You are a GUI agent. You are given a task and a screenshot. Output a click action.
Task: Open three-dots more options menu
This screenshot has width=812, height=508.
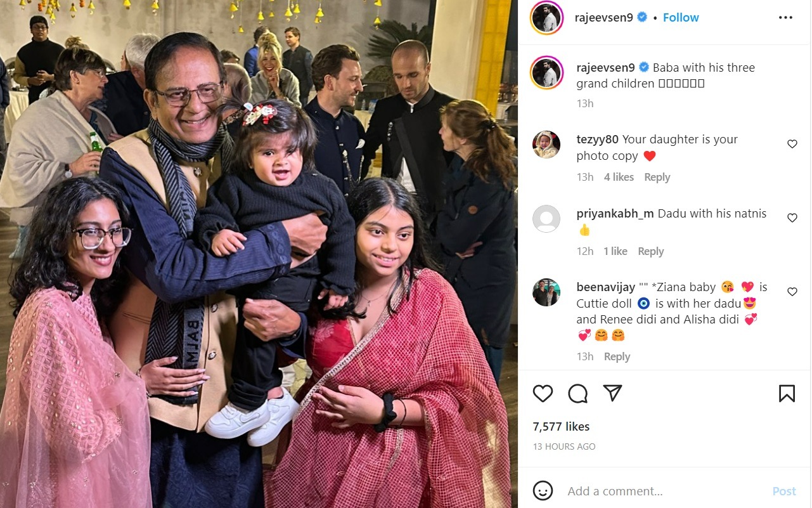click(785, 18)
